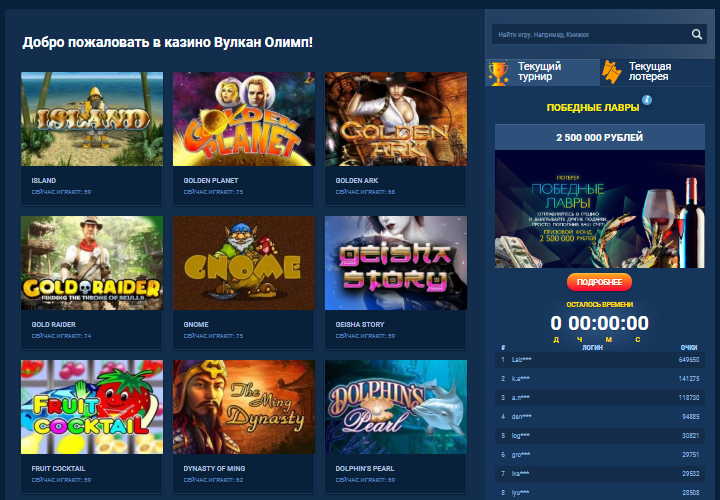The height and width of the screenshot is (500, 720).
Task: Open the Island slot game thumbnail
Action: coord(92,119)
